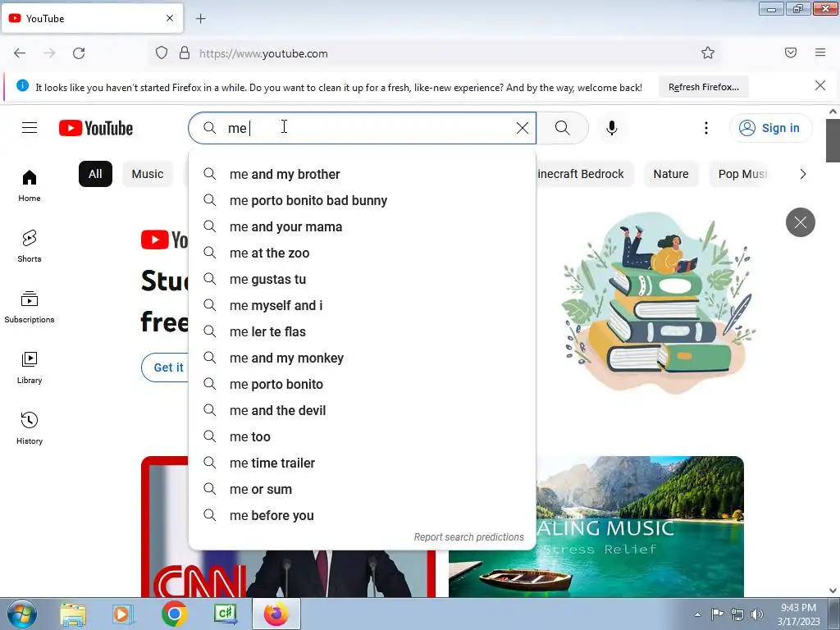Choose suggestion 'me and your mama'
840x630 pixels.
(x=362, y=226)
